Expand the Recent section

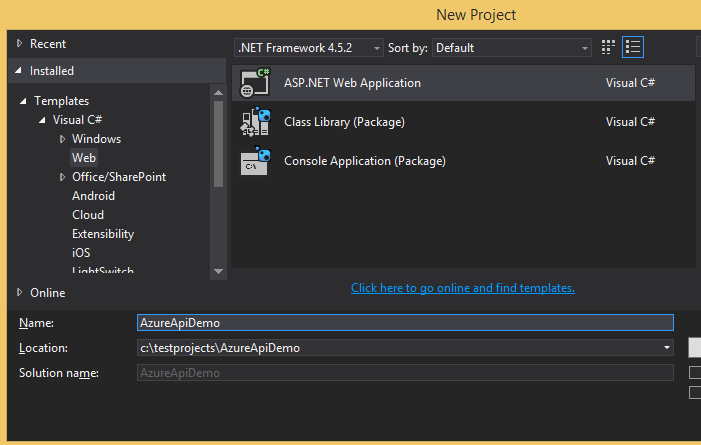(19, 43)
